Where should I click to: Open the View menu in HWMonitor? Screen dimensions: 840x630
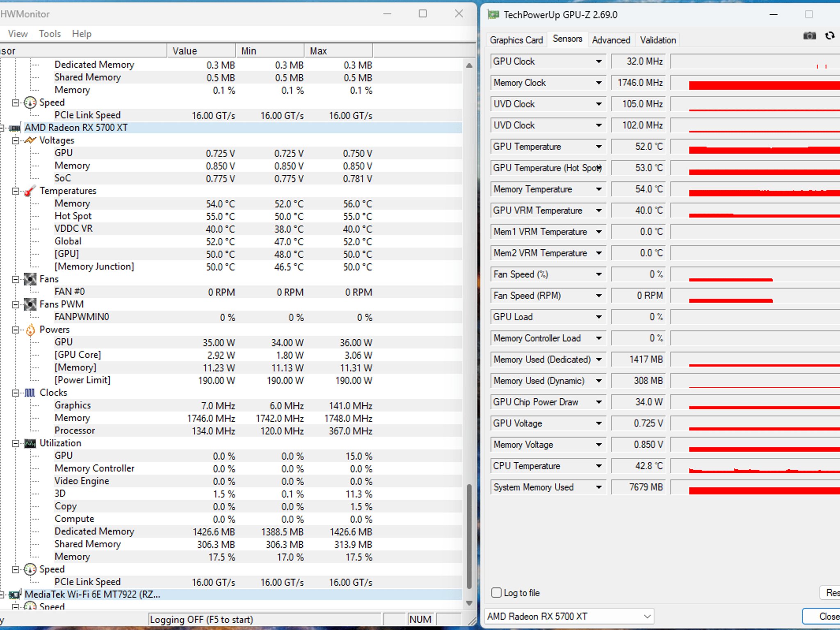pos(18,34)
